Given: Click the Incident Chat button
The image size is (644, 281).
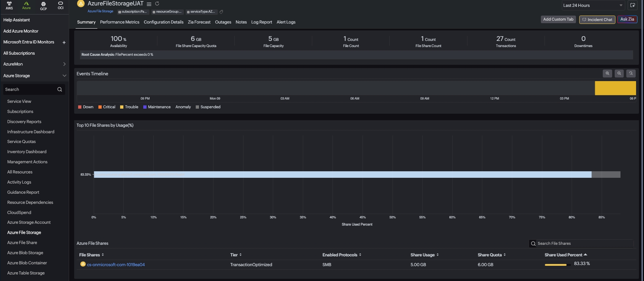Looking at the screenshot, I should (597, 20).
